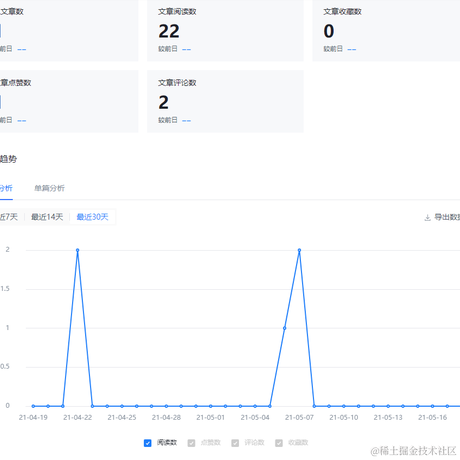Toggle the 评论数 series checkbox
The image size is (460, 460).
235,443
